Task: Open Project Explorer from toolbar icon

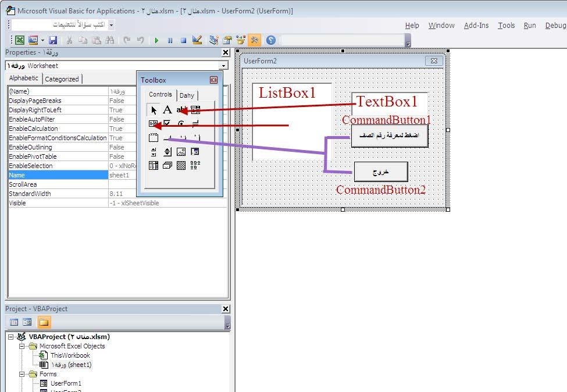Action: click(213, 40)
